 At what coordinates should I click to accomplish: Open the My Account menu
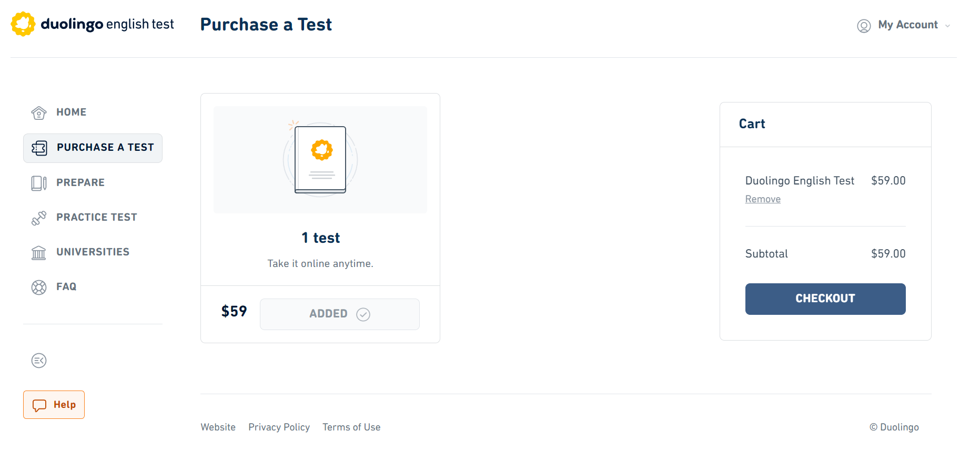(x=904, y=25)
